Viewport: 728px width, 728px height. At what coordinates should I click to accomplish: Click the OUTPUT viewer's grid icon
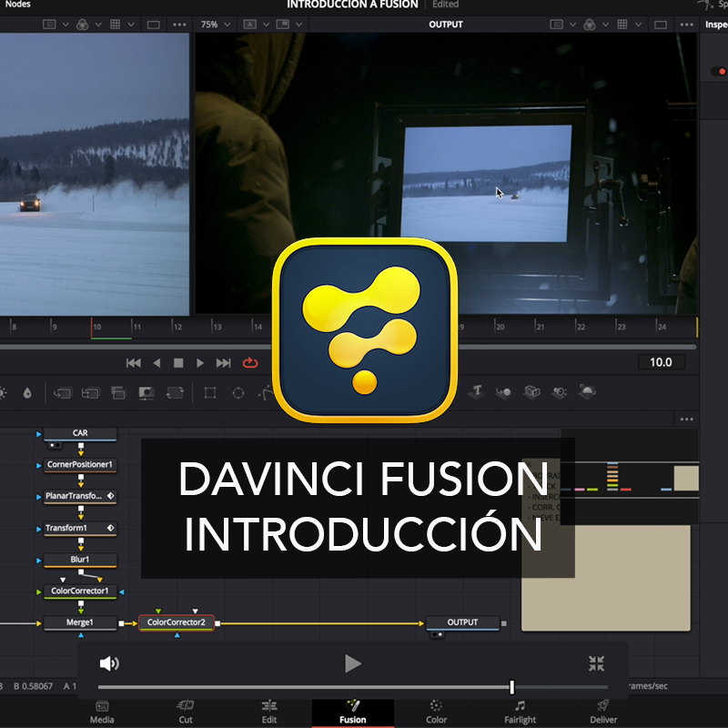pyautogui.click(x=622, y=25)
